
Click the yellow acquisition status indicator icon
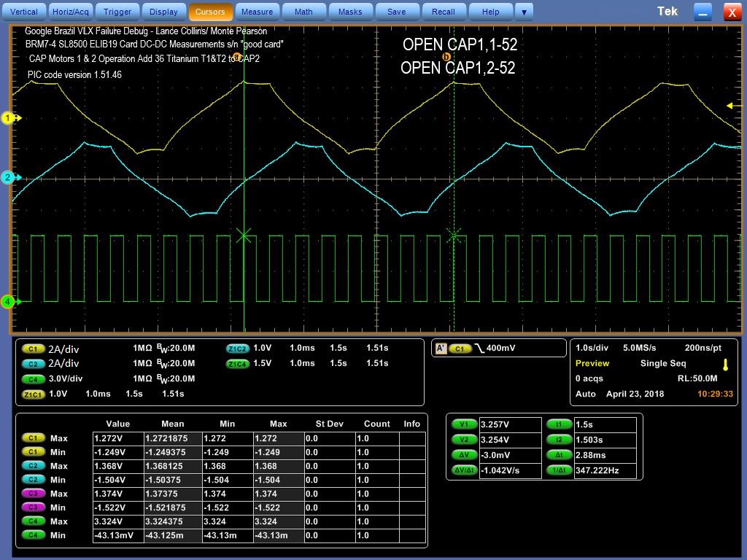point(725,364)
